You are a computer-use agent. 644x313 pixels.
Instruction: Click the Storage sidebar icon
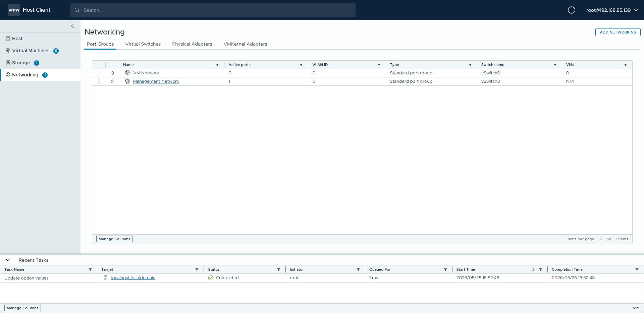(x=8, y=63)
